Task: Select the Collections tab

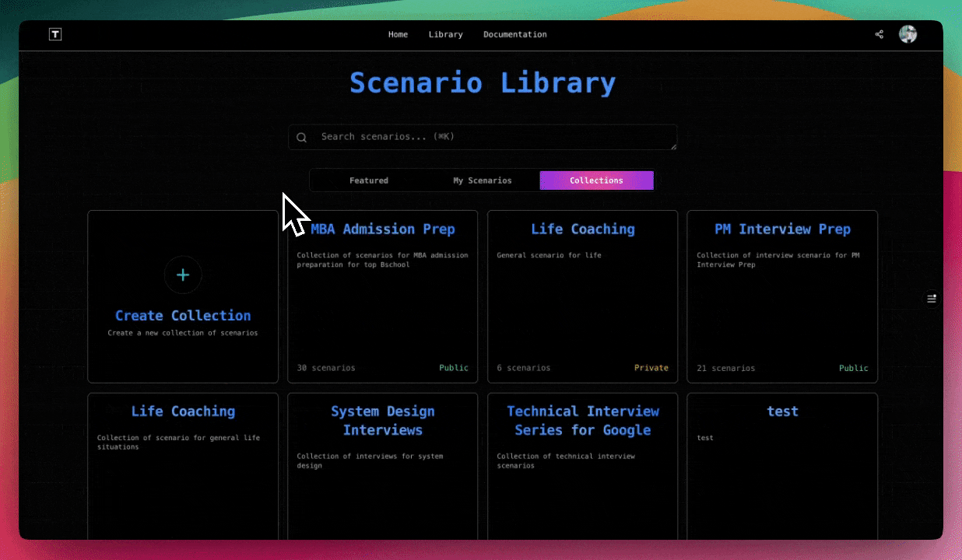Action: click(x=596, y=180)
